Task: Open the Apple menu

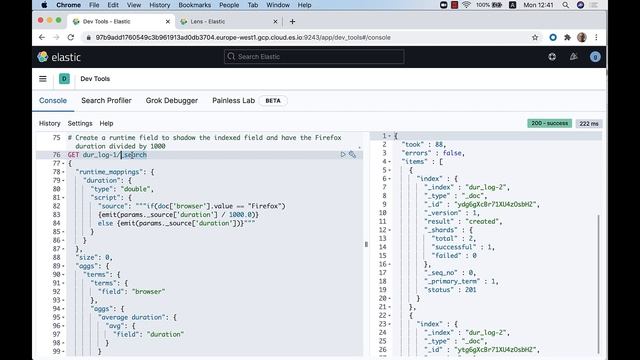Action: pos(44,5)
